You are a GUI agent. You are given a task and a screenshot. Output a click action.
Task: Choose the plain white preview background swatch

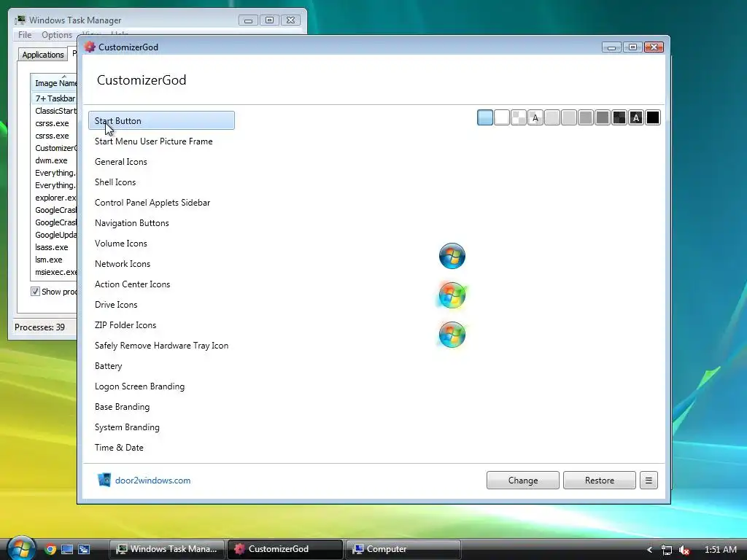502,117
